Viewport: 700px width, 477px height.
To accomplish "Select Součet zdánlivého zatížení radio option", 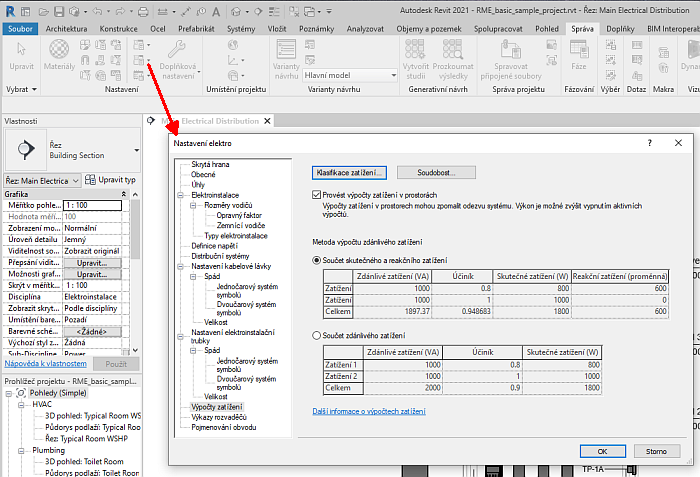I will [x=318, y=335].
